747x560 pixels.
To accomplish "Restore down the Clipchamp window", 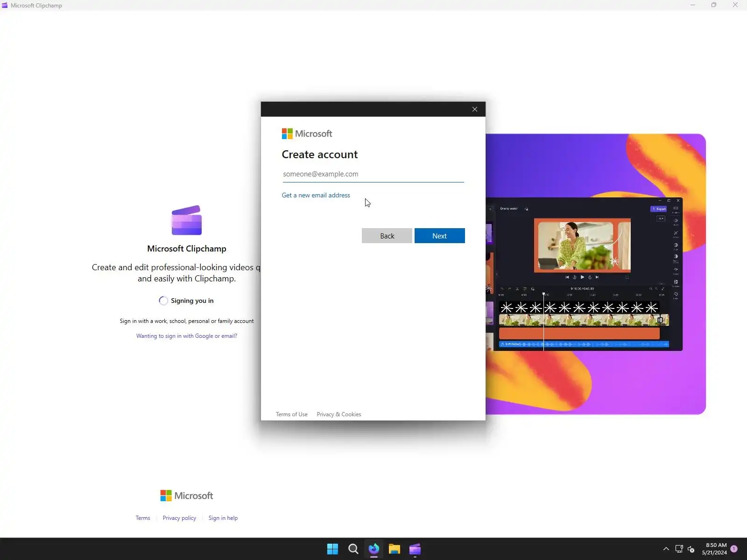I will pyautogui.click(x=714, y=5).
